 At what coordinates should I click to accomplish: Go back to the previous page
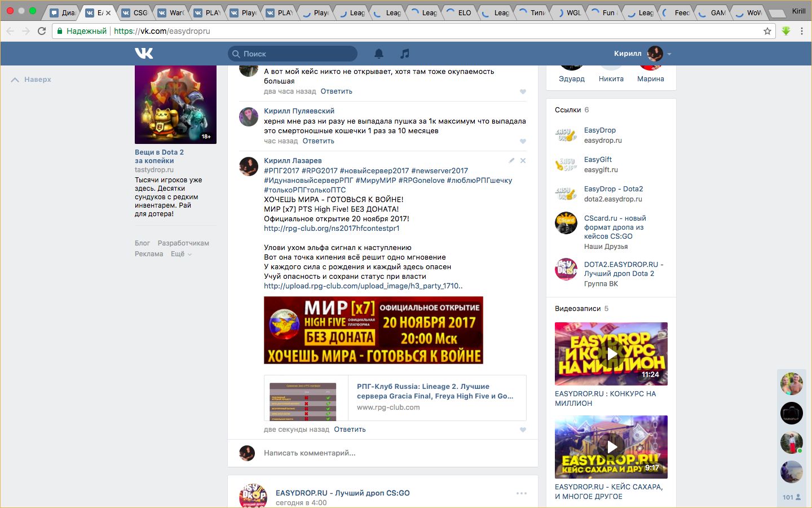click(x=10, y=31)
